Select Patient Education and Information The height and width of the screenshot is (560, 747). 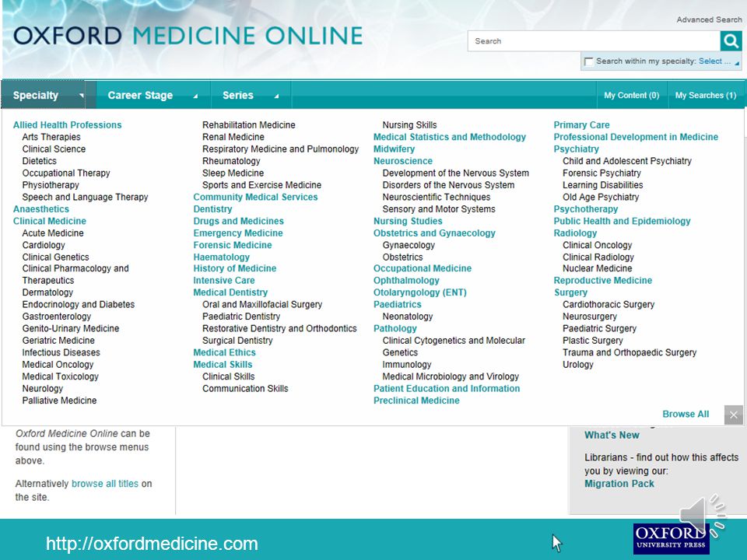point(447,388)
